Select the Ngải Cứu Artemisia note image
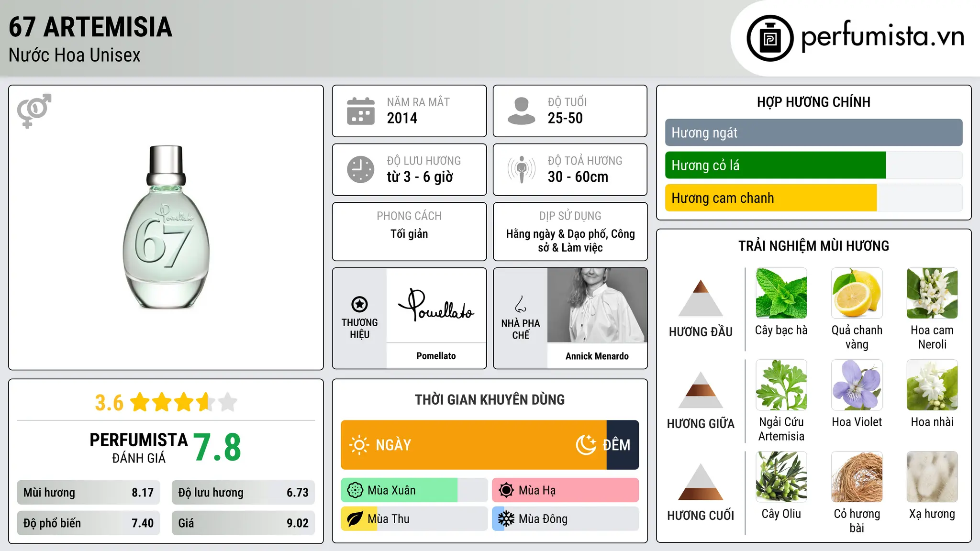This screenshot has width=980, height=551. coord(781,385)
